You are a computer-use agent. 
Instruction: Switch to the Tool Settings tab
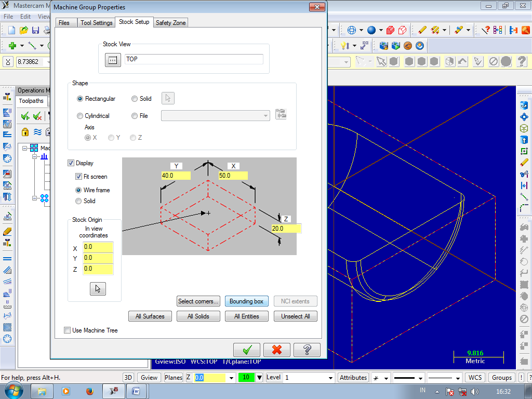pyautogui.click(x=96, y=23)
